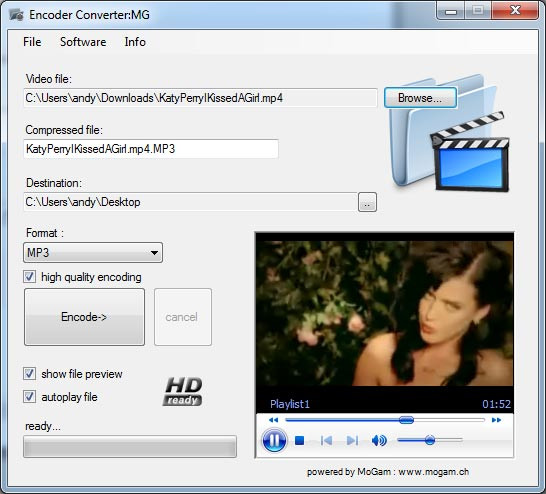Click the Video file path field
Image resolution: width=546 pixels, height=494 pixels.
[x=200, y=98]
